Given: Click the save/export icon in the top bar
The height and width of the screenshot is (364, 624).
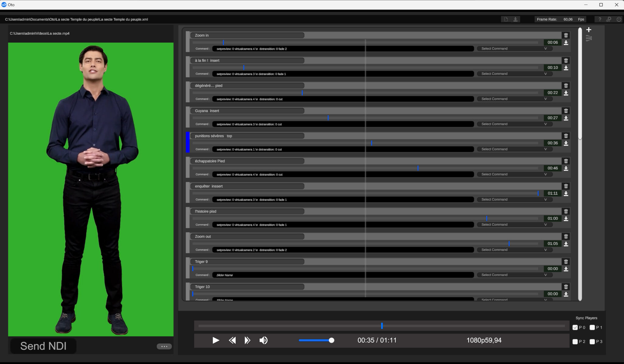Looking at the screenshot, I should pos(516,19).
